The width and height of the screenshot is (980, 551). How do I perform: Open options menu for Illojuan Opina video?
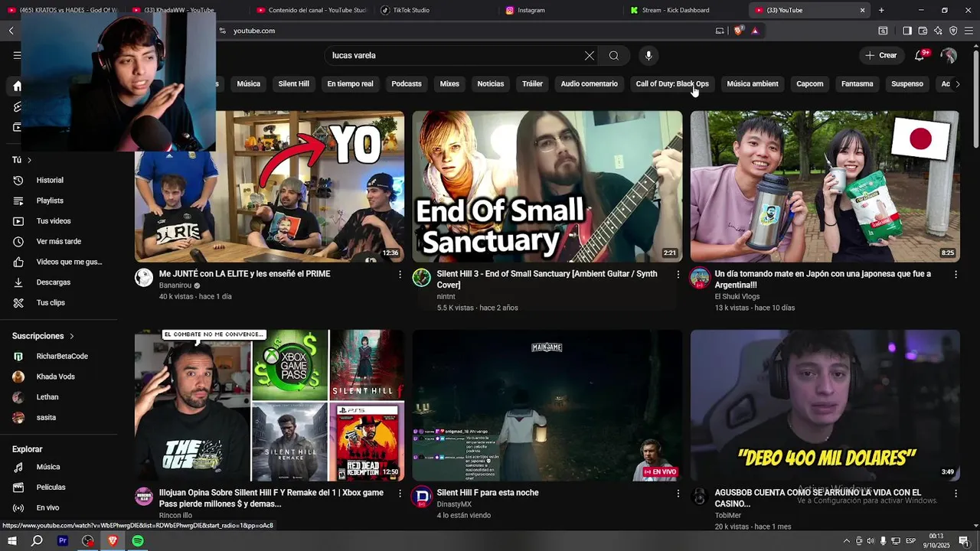tap(400, 494)
